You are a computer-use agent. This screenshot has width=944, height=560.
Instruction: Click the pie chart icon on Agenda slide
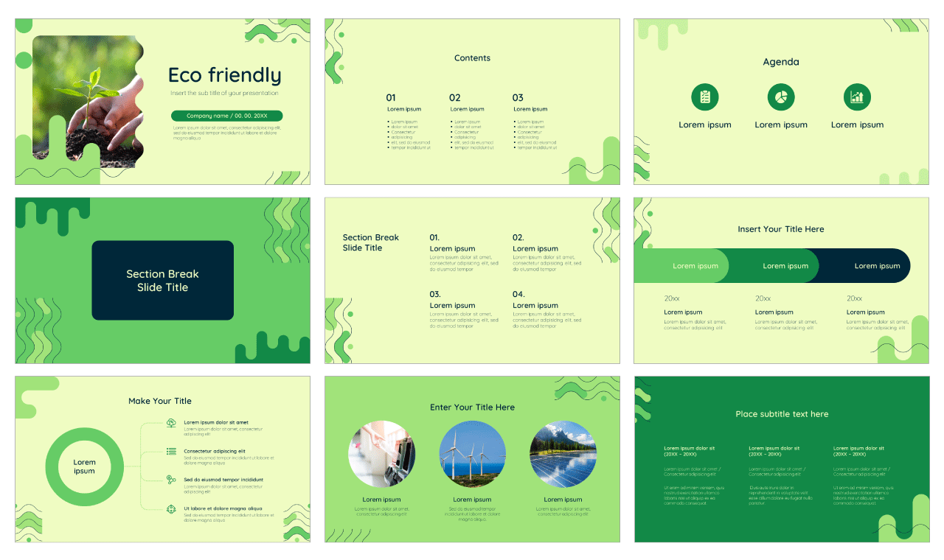coord(781,97)
